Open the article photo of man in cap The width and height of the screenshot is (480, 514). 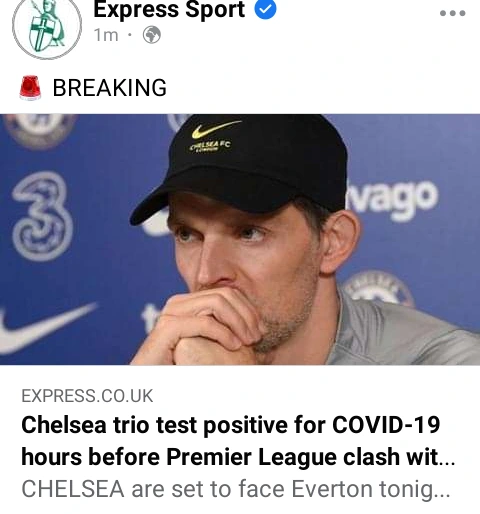click(240, 239)
